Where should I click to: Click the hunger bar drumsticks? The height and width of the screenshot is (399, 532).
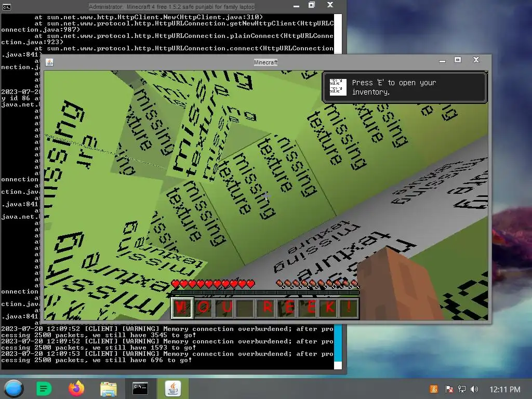[317, 284]
